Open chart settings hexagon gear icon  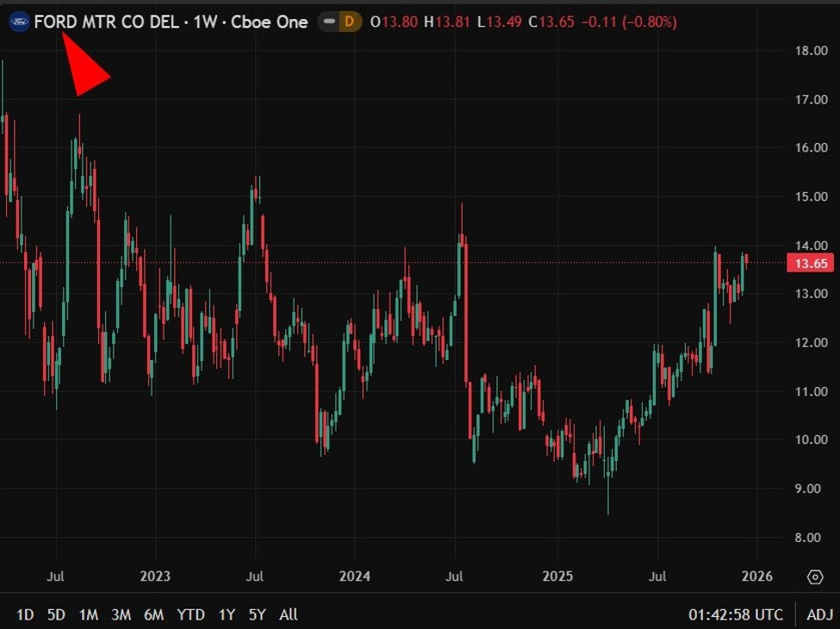point(814,576)
